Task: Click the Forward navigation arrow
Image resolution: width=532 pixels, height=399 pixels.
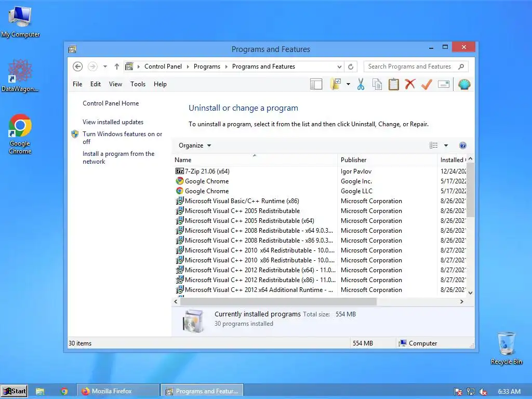Action: point(92,66)
